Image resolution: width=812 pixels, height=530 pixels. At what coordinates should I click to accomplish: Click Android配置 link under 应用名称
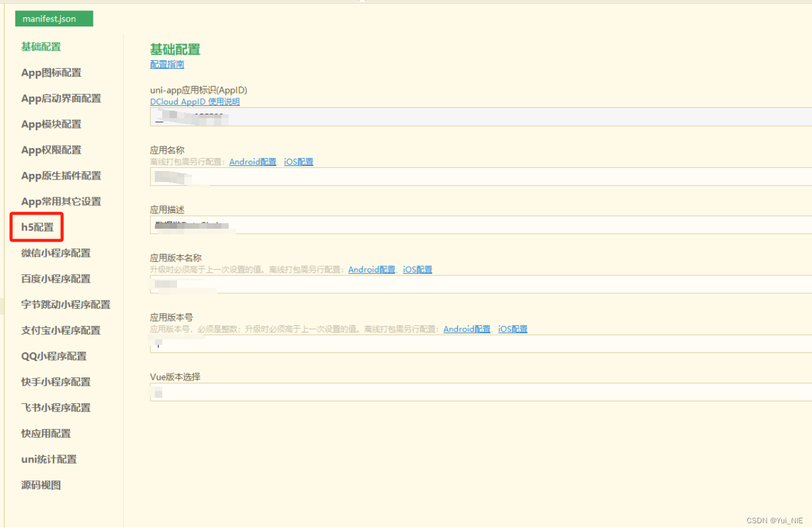tap(253, 162)
